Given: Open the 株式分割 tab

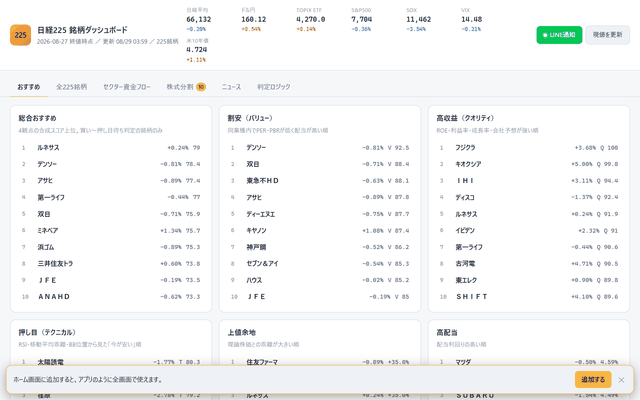Looking at the screenshot, I should [186, 87].
